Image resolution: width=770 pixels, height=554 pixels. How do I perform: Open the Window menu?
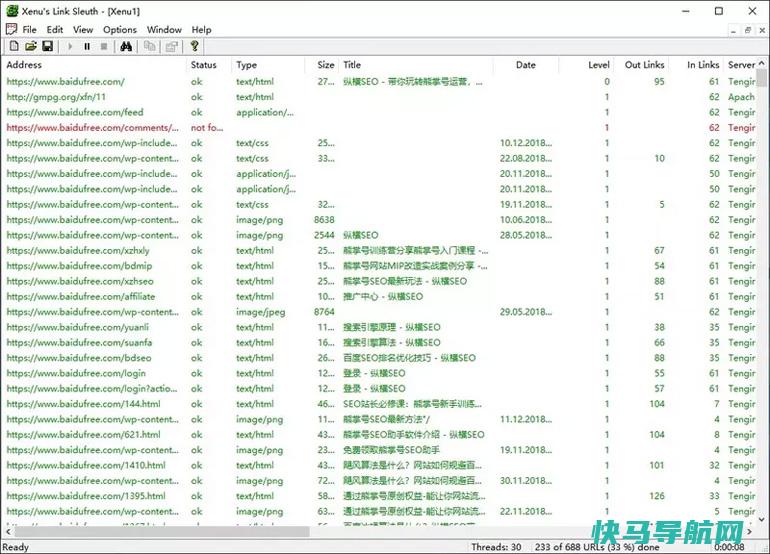pyautogui.click(x=164, y=29)
